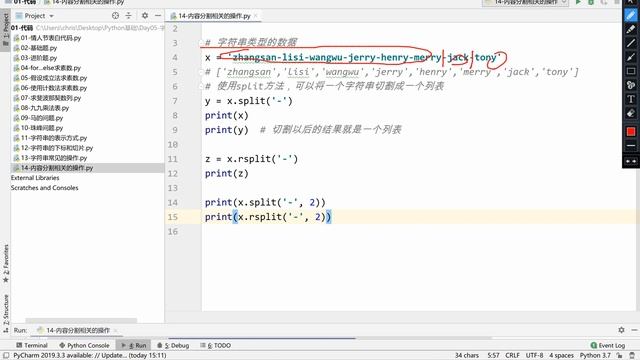Open the 1: Project side tab
This screenshot has height=360, width=640.
(5, 29)
